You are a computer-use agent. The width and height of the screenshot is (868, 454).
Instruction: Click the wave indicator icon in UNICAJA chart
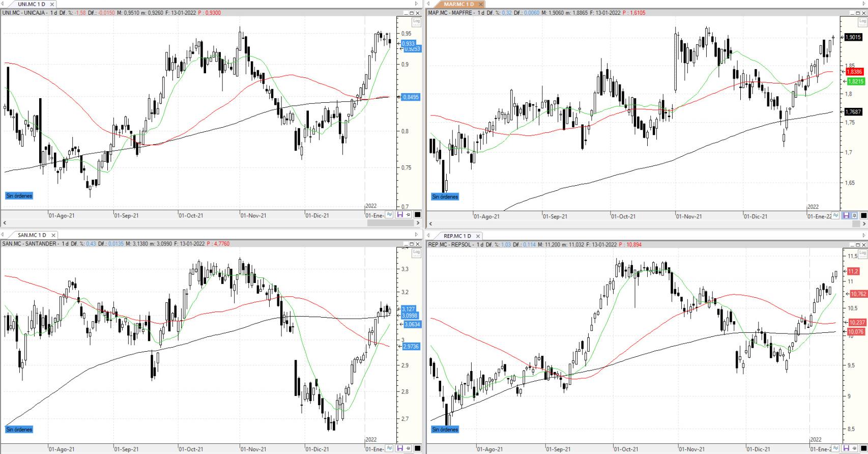tap(390, 215)
